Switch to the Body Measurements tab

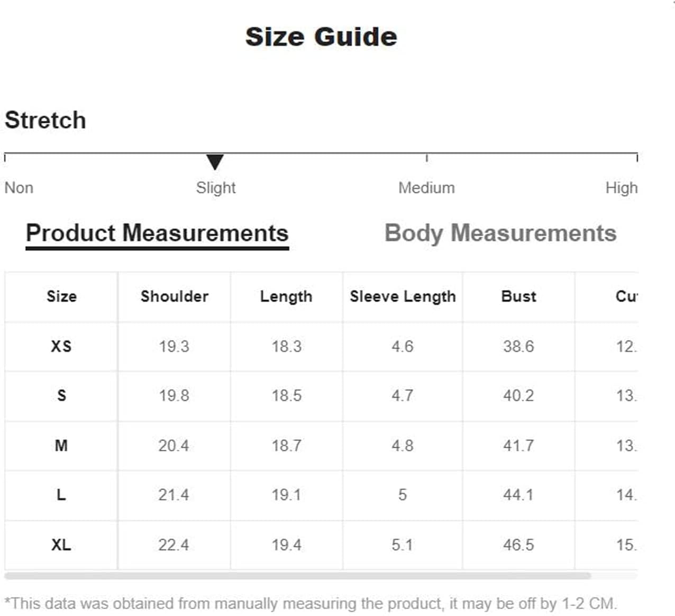coord(500,233)
